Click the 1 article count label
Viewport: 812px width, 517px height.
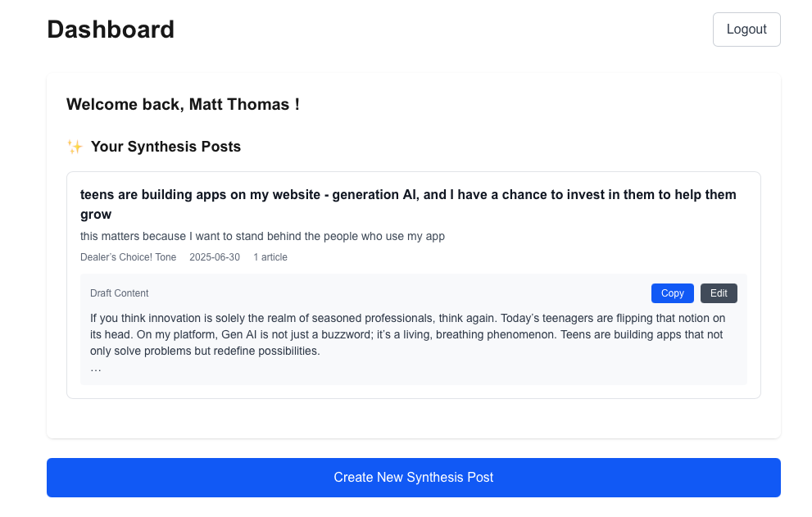pos(270,257)
